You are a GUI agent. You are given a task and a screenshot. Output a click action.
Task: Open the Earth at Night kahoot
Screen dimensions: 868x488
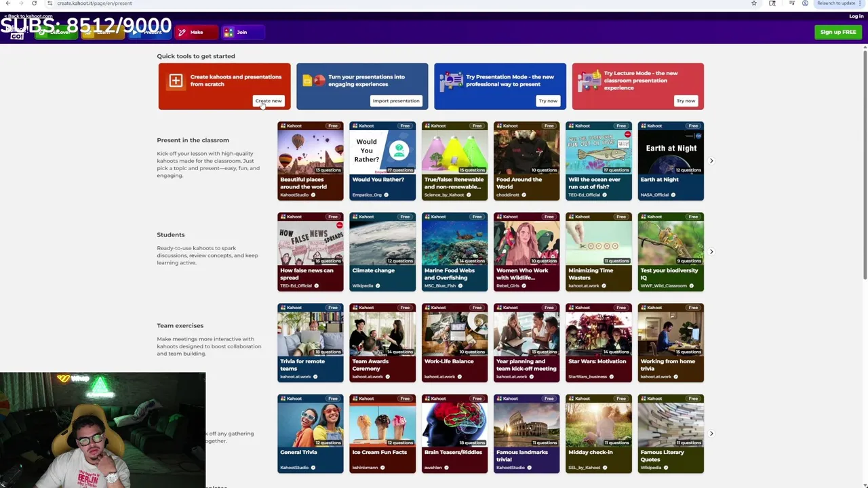[x=671, y=161]
